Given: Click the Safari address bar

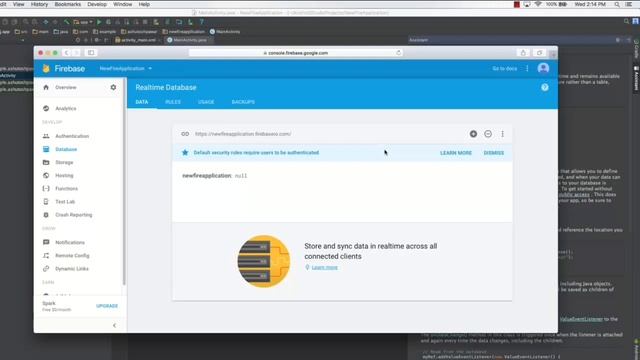Looking at the screenshot, I should 296,53.
